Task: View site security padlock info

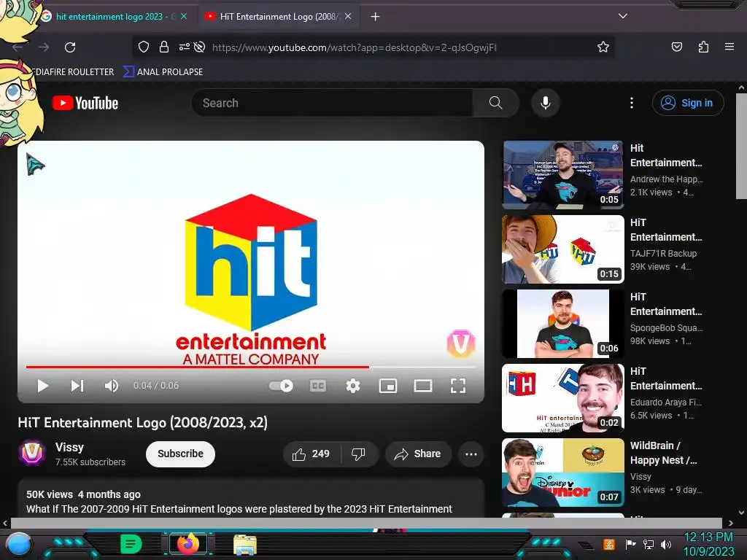Action: click(164, 47)
